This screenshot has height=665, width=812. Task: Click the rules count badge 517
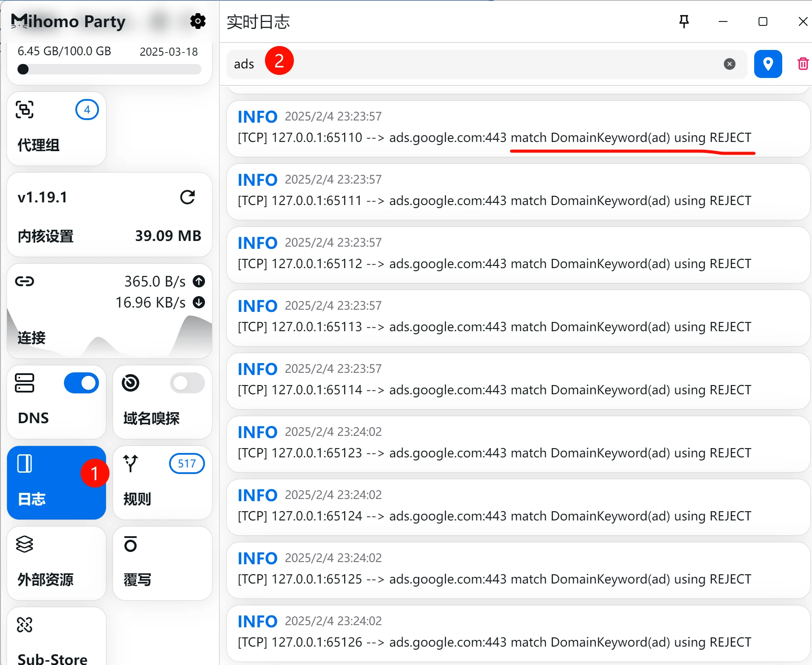(x=187, y=463)
